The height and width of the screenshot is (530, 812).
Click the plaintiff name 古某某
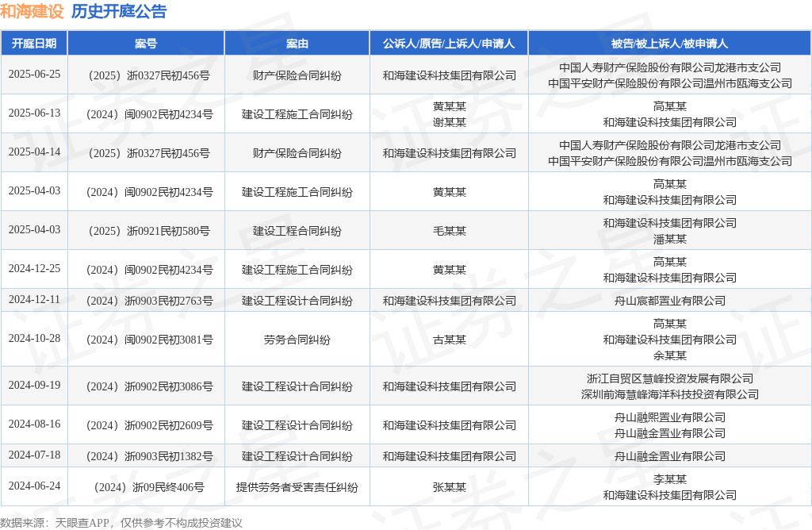[x=450, y=340]
